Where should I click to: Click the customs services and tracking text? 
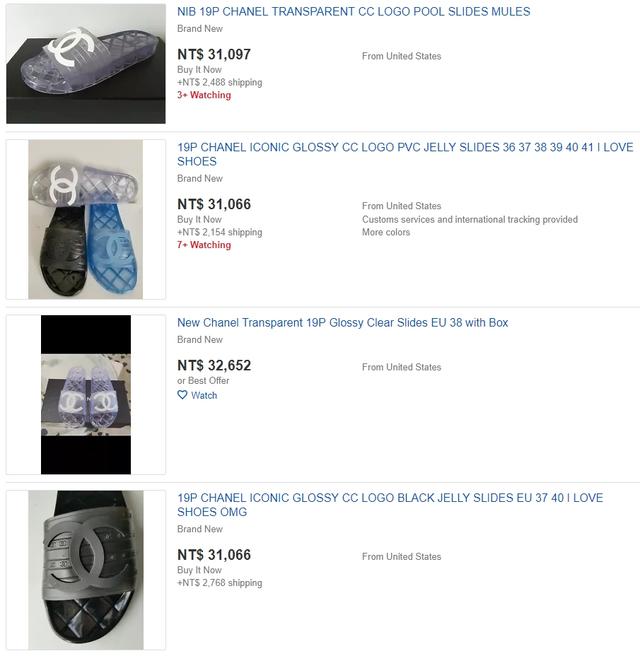pyautogui.click(x=469, y=220)
